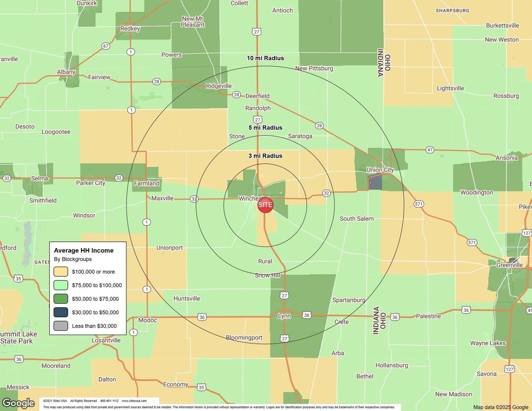Click the Union City place label
This screenshot has width=532, height=411.
(380, 170)
